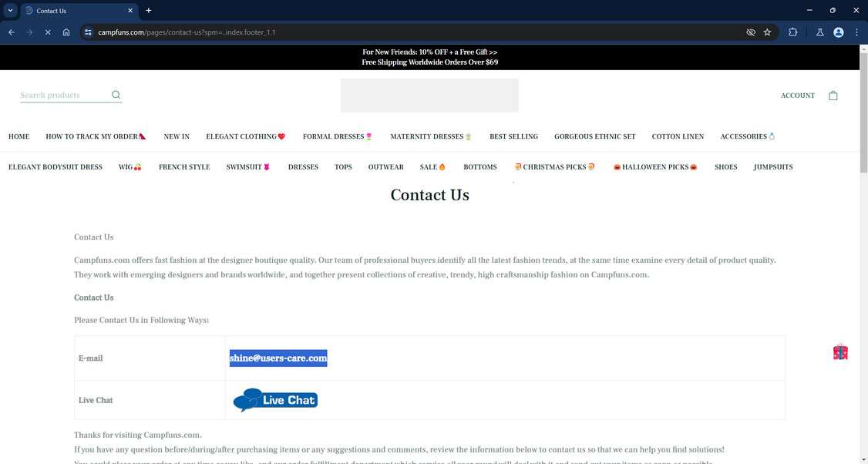The image size is (868, 464).
Task: Minimize the browser window
Action: 809,11
